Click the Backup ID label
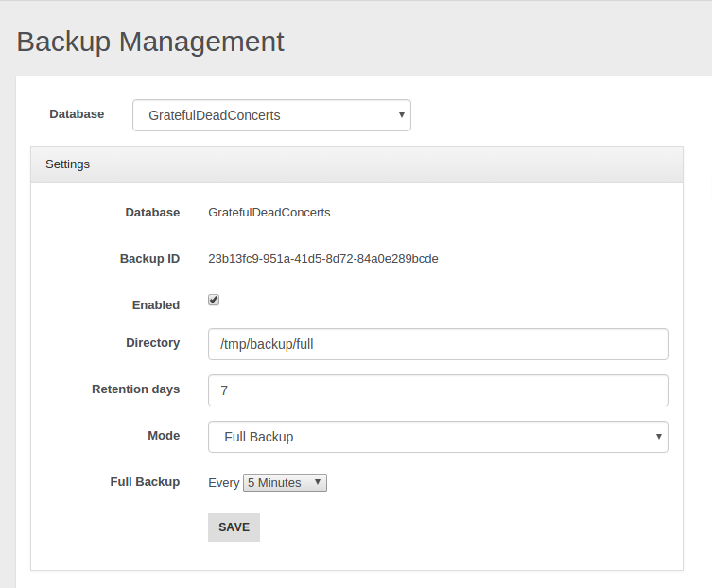Image resolution: width=712 pixels, height=588 pixels. tap(149, 259)
